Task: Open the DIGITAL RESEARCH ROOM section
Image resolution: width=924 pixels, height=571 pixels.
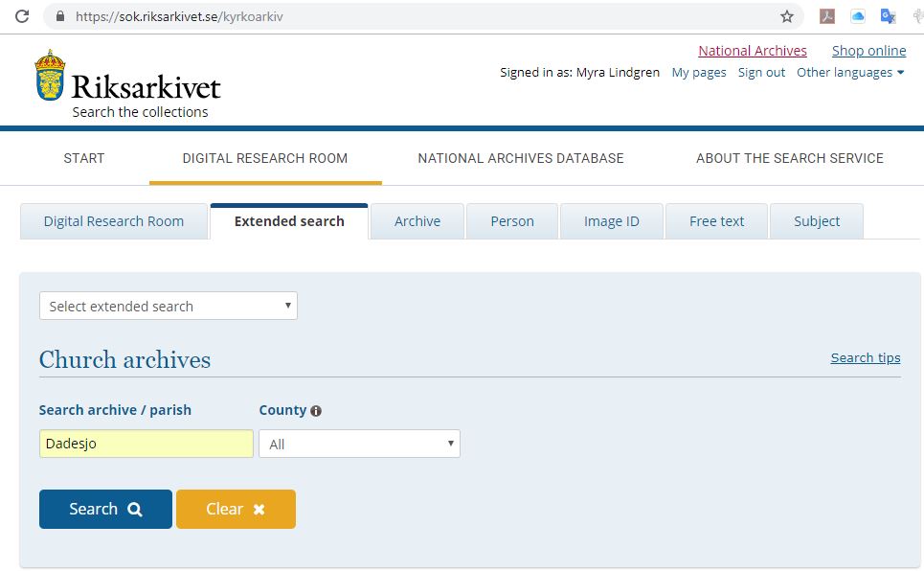Action: pos(265,158)
